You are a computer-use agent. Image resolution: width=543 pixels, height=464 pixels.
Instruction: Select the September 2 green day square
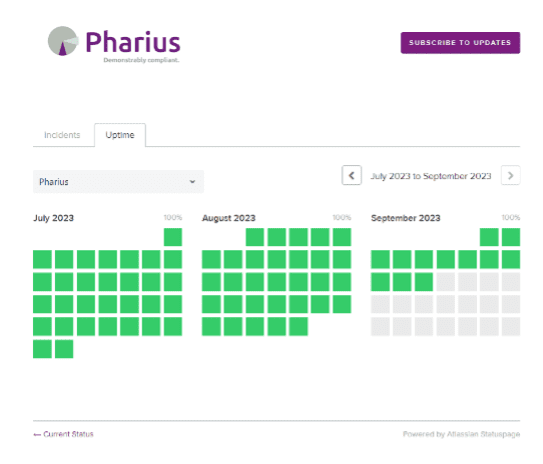(x=511, y=237)
